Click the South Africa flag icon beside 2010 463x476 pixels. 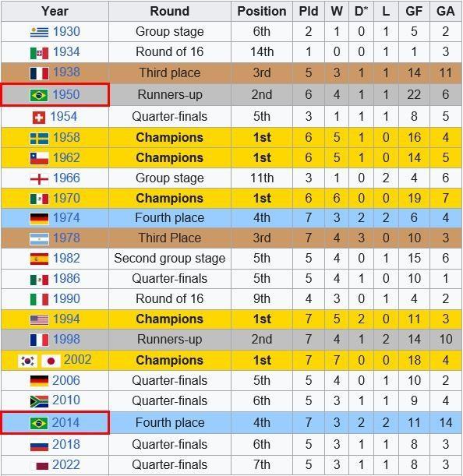tap(39, 401)
